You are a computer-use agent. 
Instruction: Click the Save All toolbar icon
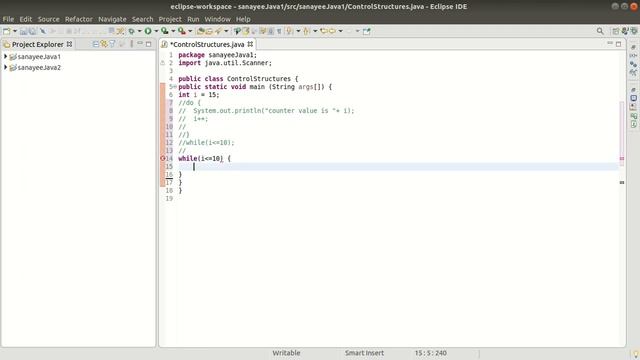click(x=32, y=31)
